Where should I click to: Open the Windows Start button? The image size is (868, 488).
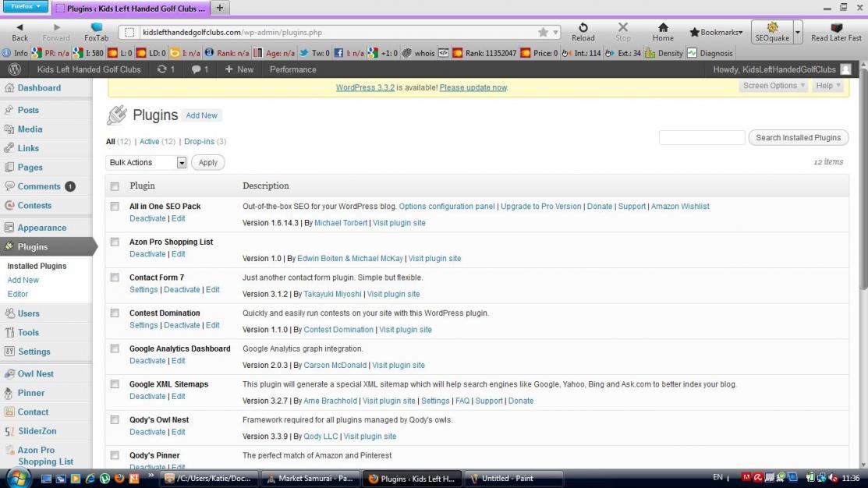(18, 478)
